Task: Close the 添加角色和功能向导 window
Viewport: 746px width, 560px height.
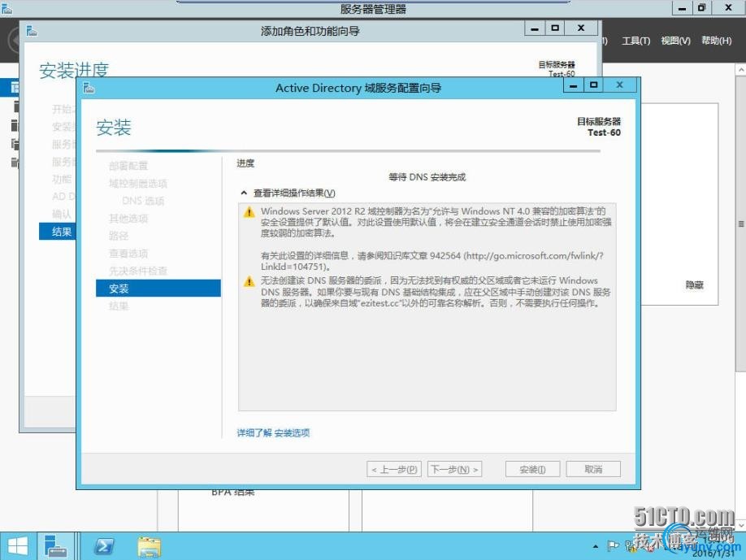Action: (x=581, y=28)
